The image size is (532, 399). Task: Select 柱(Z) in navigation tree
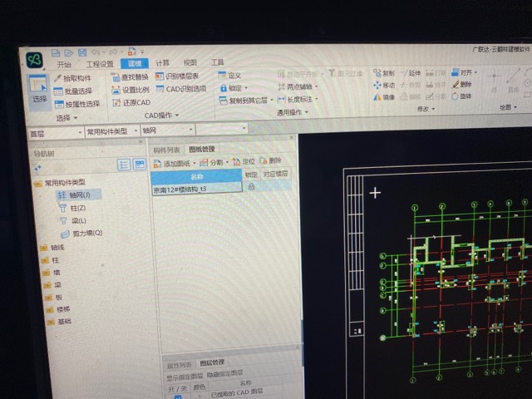point(72,208)
